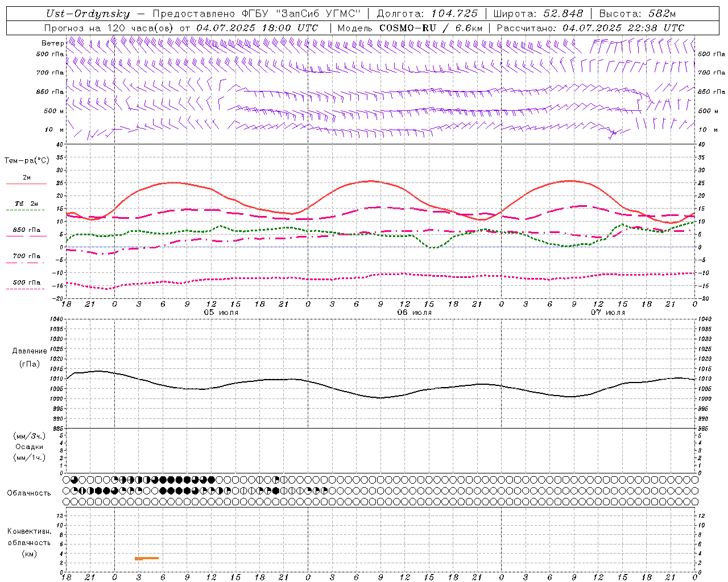Screen dimensions: 728x582
Task: Click the forecast line "Прогноз на 120 часа(ов)"
Action: tap(109, 28)
